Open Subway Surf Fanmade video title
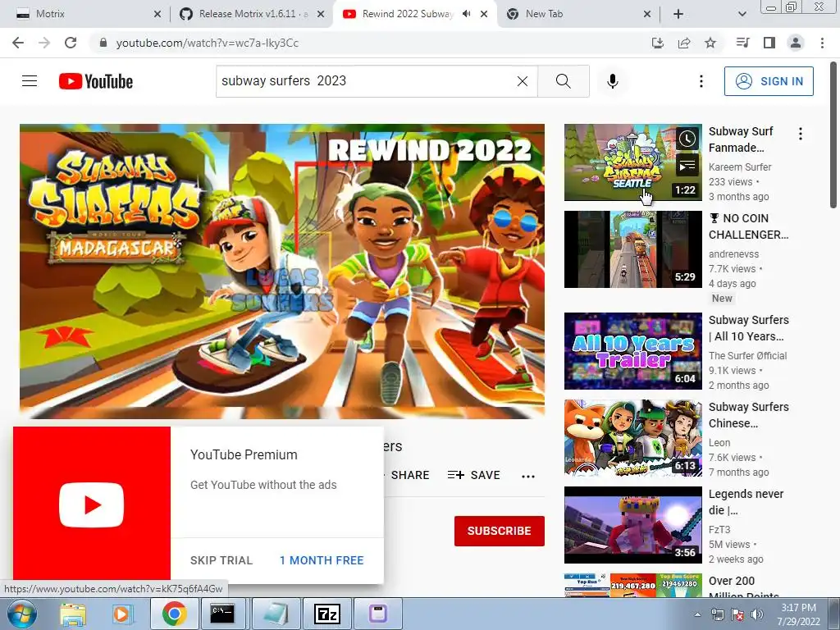The width and height of the screenshot is (840, 630). click(741, 139)
